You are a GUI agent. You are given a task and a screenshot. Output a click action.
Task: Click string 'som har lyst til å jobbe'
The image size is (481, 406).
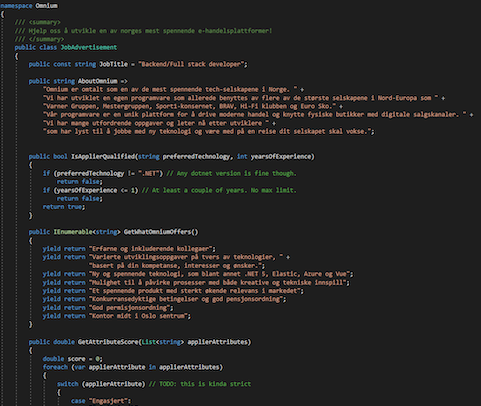pyautogui.click(x=207, y=131)
